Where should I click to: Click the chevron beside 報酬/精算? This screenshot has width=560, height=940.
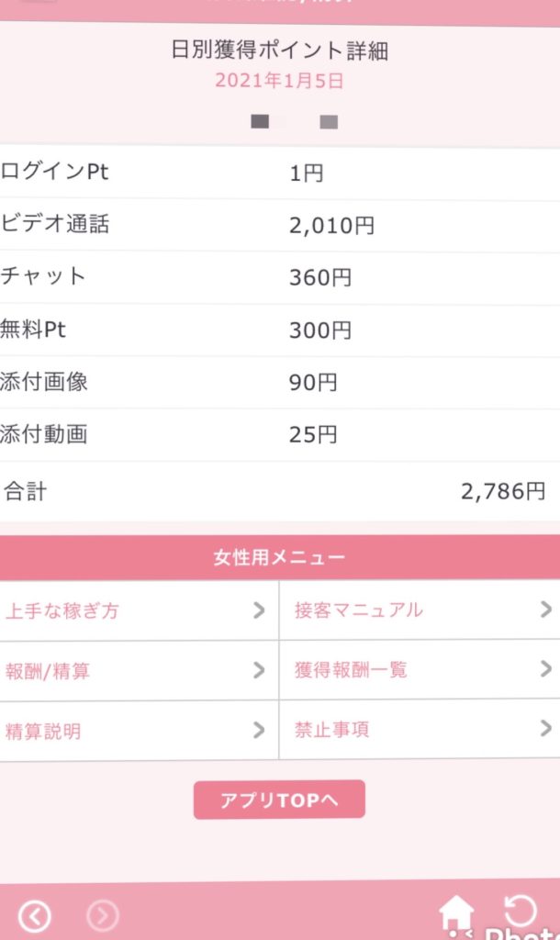(x=259, y=671)
